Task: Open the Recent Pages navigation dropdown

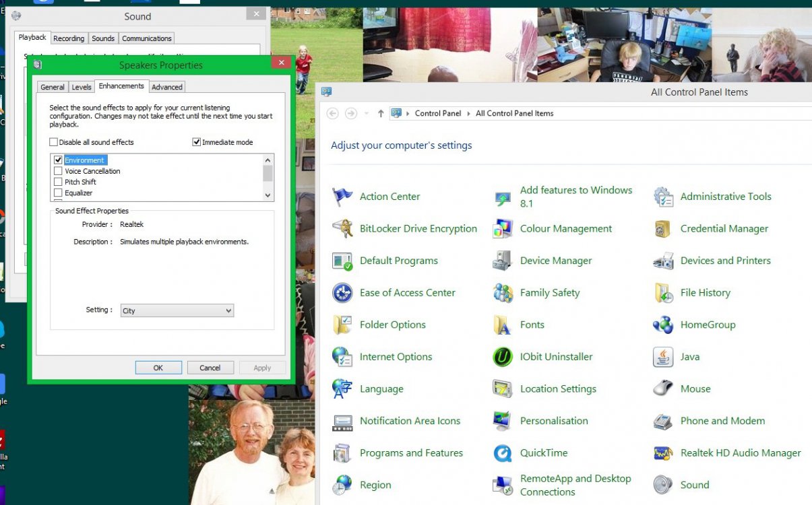Action: 367,113
